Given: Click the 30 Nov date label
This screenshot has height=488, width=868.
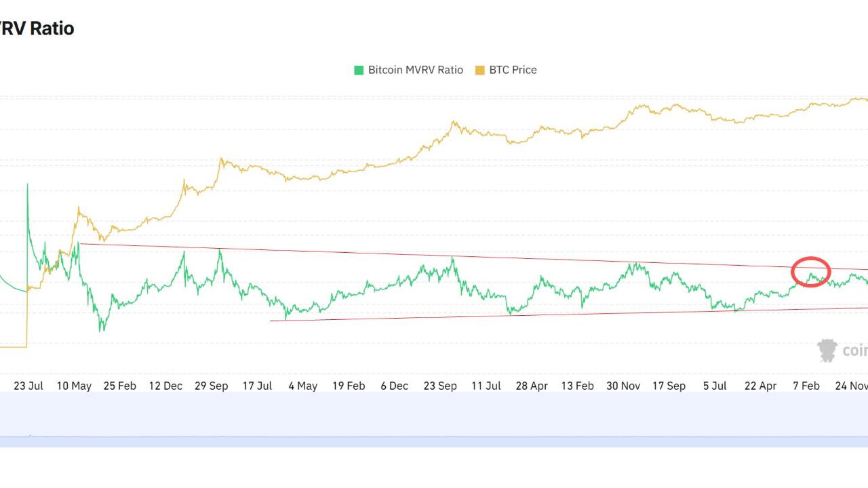Looking at the screenshot, I should (623, 386).
